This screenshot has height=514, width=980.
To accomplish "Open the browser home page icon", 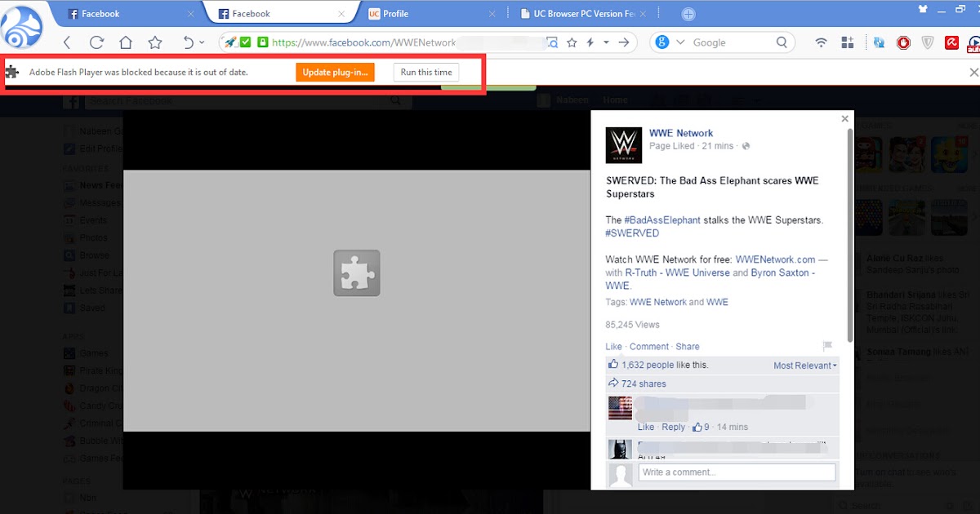I will [x=125, y=42].
